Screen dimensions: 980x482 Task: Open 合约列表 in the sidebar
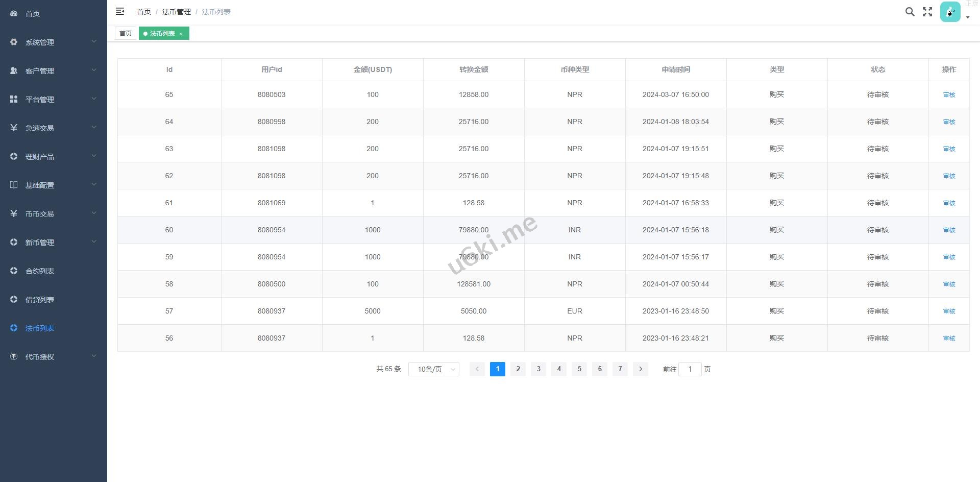(x=40, y=271)
